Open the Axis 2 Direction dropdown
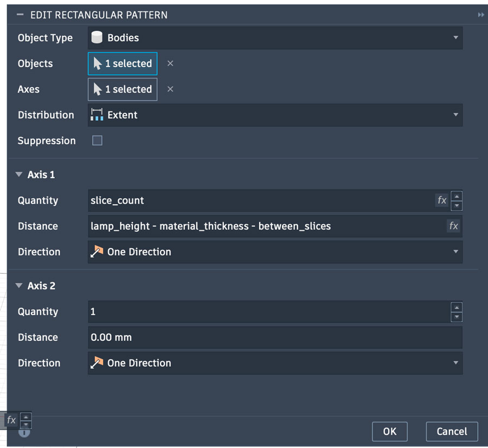This screenshot has width=488, height=448. tap(275, 363)
